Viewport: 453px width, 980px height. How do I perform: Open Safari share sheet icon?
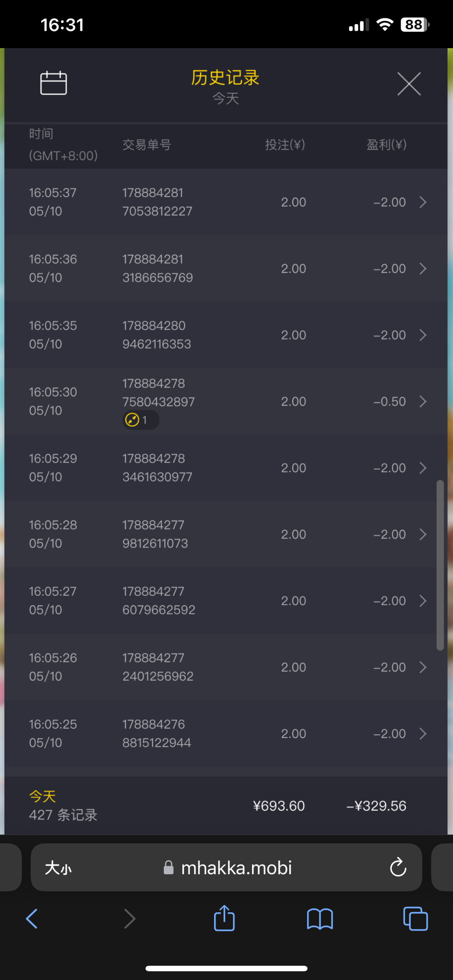coord(224,919)
